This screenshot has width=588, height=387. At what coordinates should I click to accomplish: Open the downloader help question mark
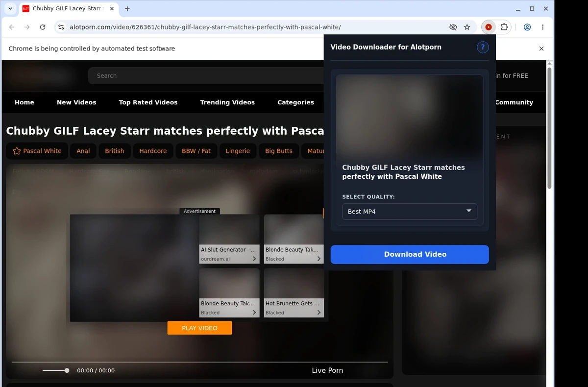(x=483, y=47)
